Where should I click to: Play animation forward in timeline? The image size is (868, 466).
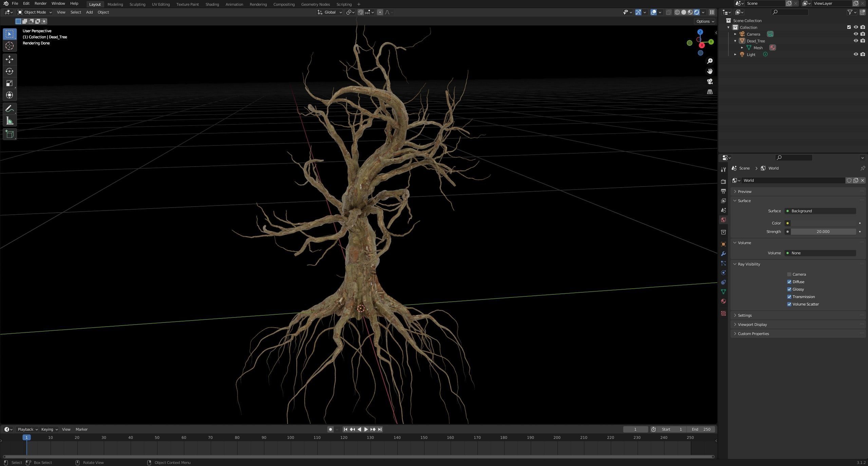coord(366,429)
